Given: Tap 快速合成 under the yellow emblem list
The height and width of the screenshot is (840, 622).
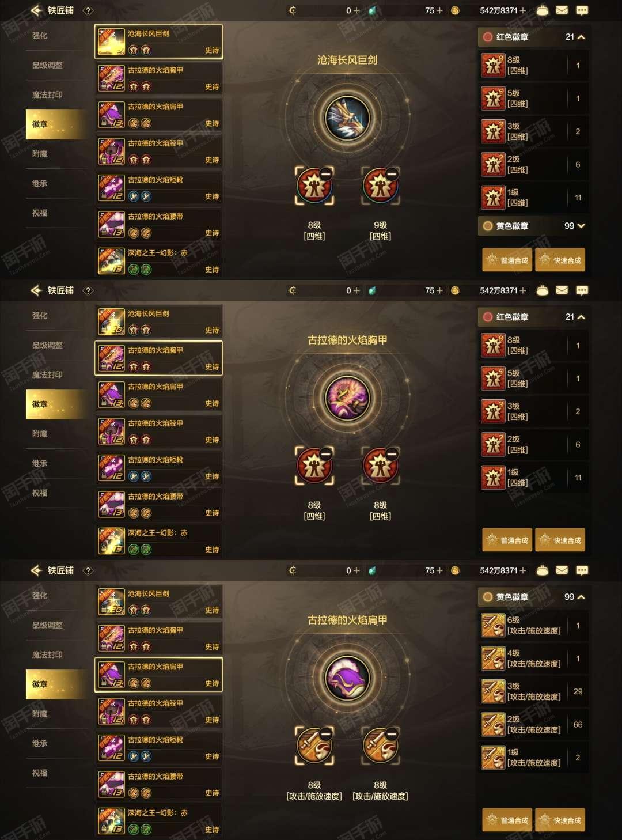Looking at the screenshot, I should click(x=560, y=820).
